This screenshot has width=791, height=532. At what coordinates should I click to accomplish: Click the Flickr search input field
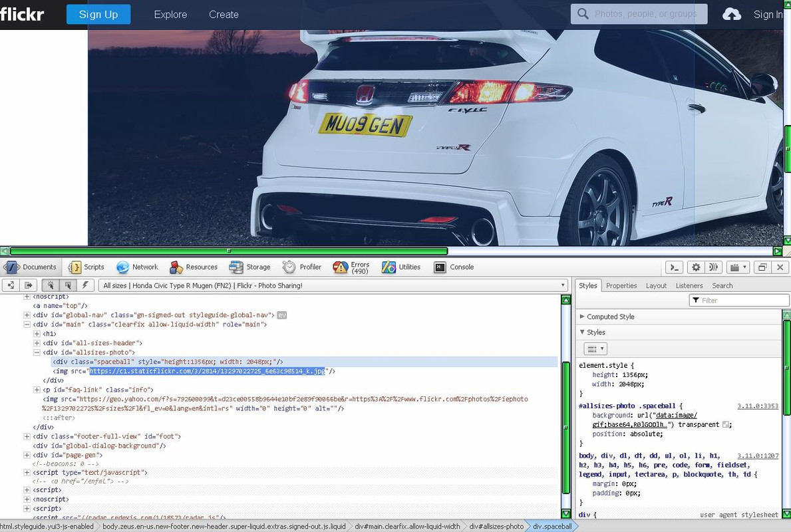click(639, 14)
